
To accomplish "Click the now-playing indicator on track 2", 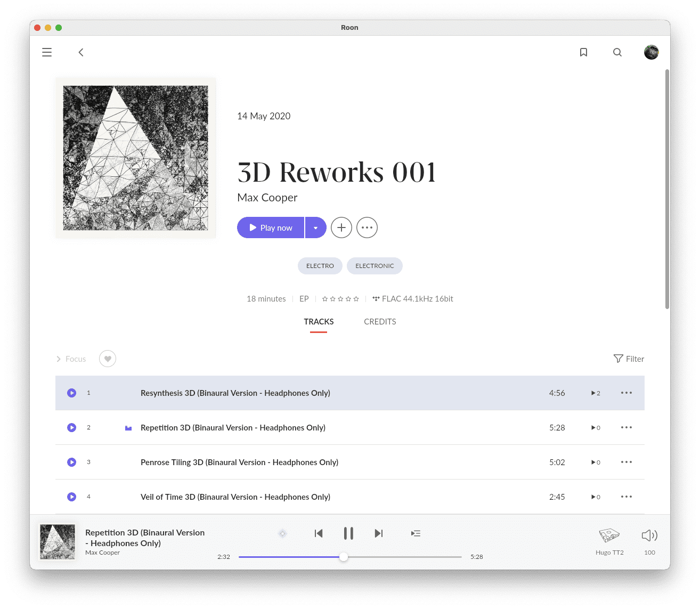I will [128, 428].
